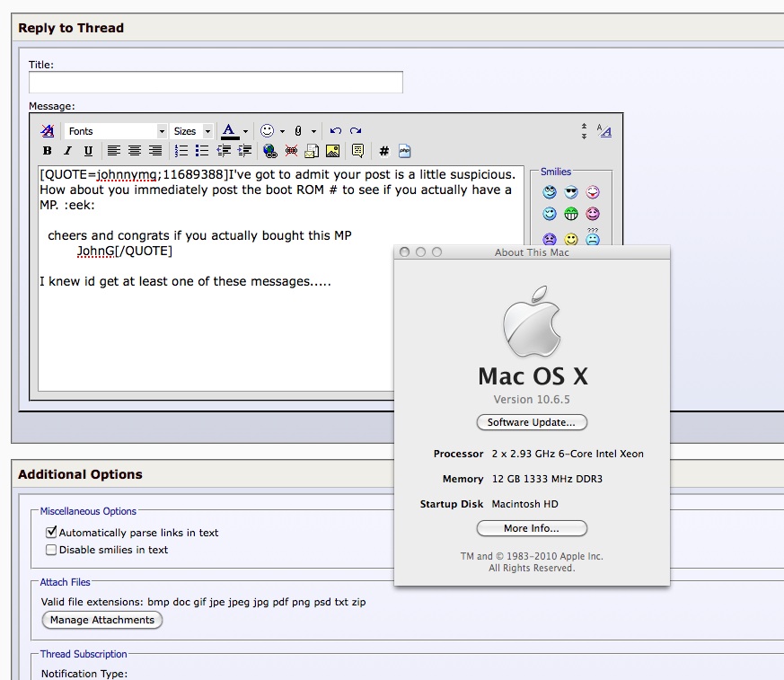The width and height of the screenshot is (784, 680).
Task: Click Version 10.6.5 text in About This Mac
Action: [532, 399]
